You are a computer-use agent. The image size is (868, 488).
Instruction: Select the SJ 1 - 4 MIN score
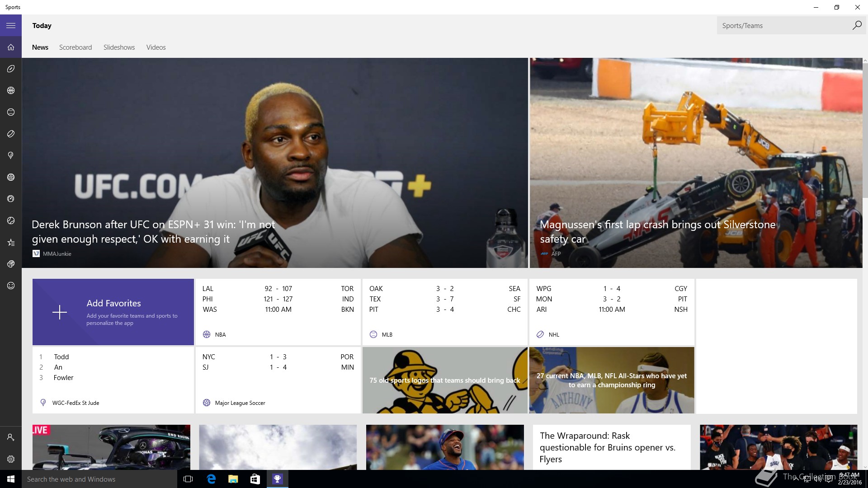click(x=278, y=367)
